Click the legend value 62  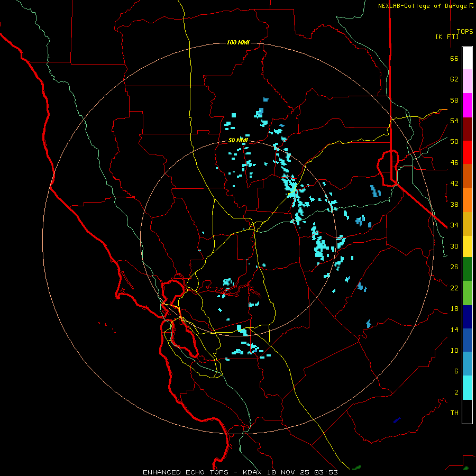click(454, 79)
